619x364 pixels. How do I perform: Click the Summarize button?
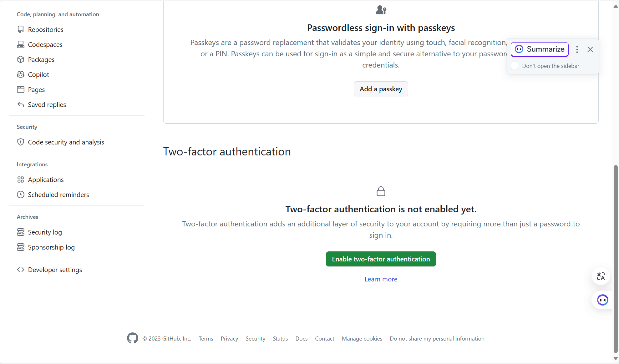pos(540,49)
